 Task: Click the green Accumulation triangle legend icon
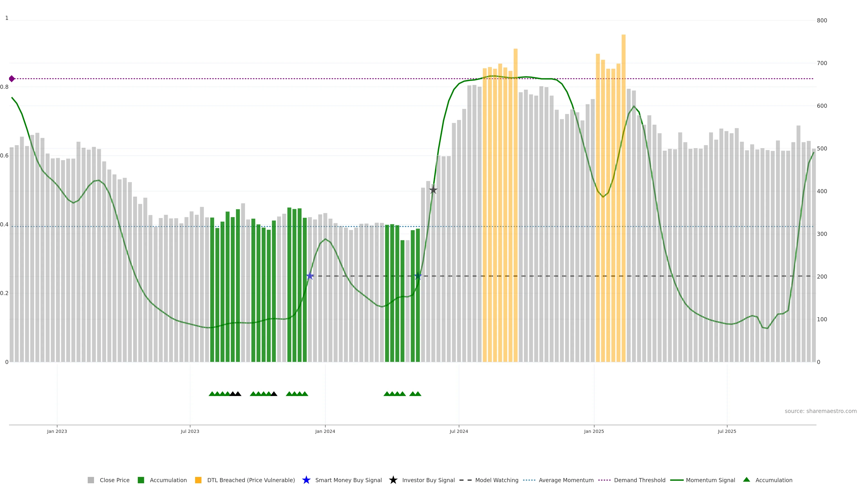pyautogui.click(x=746, y=480)
